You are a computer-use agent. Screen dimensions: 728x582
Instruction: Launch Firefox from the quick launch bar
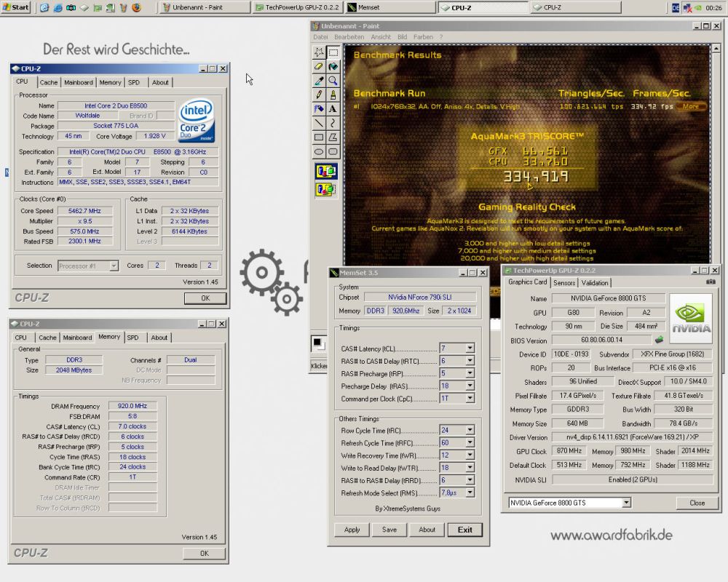pos(137,7)
